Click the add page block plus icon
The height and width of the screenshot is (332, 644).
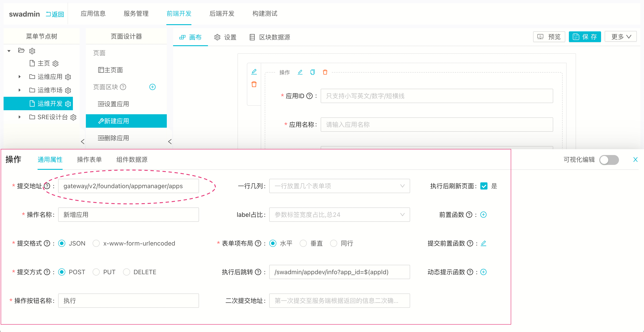click(x=152, y=87)
